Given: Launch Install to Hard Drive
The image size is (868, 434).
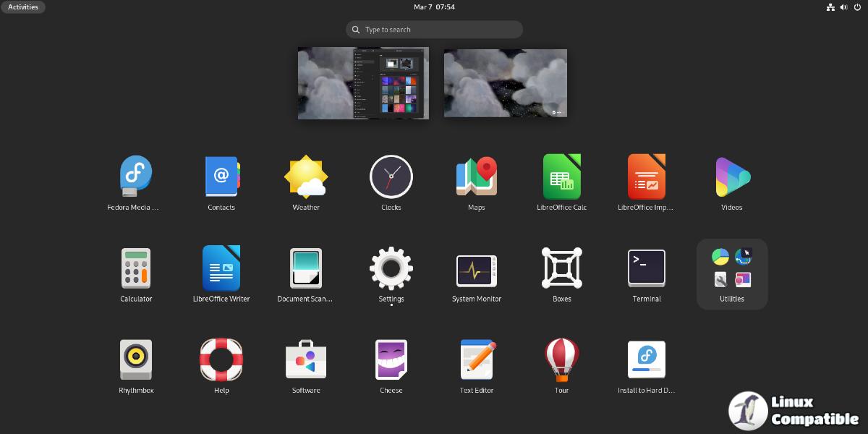Looking at the screenshot, I should tap(647, 360).
